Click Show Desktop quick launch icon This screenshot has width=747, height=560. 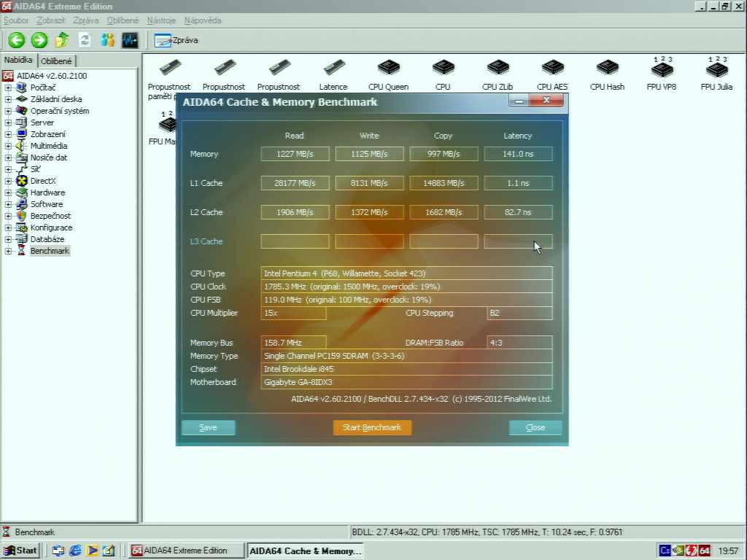coord(58,551)
